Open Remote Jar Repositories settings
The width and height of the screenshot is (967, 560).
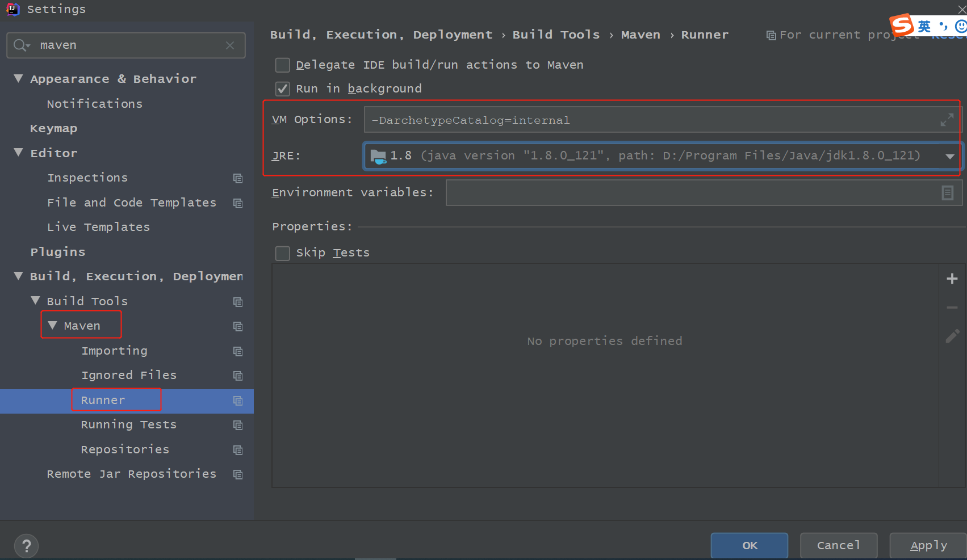point(132,474)
